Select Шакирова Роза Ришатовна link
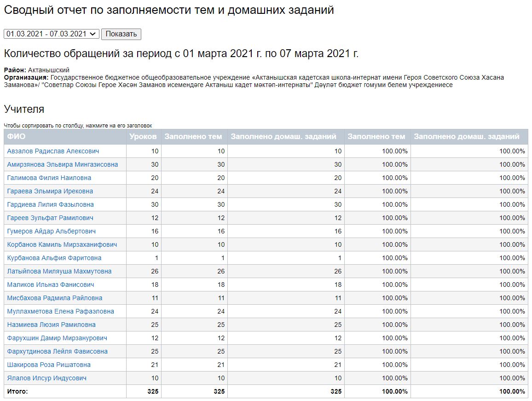This screenshot has width=532, height=401. [49, 365]
